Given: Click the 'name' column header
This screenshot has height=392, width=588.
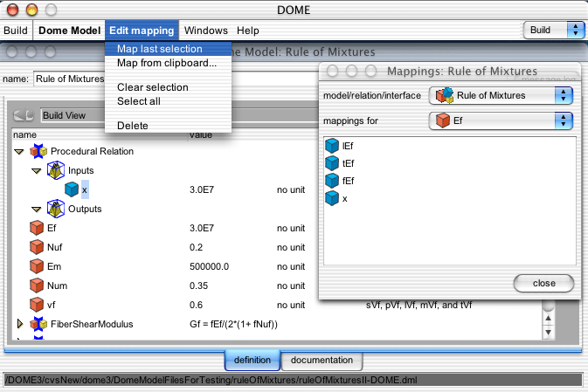Looking at the screenshot, I should click(24, 134).
